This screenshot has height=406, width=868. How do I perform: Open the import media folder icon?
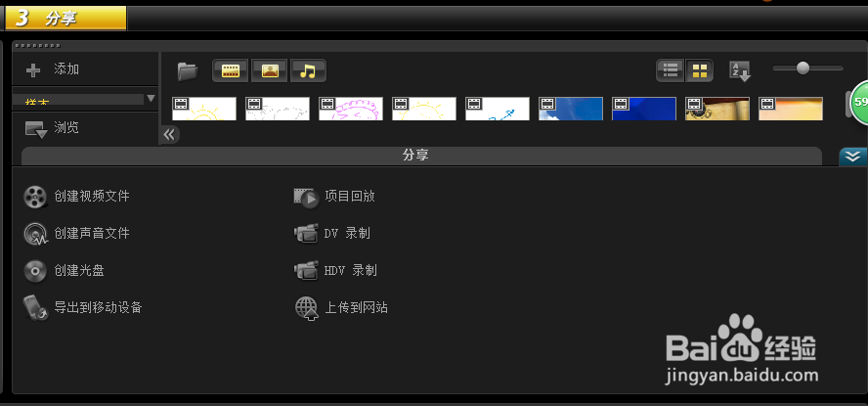(189, 70)
